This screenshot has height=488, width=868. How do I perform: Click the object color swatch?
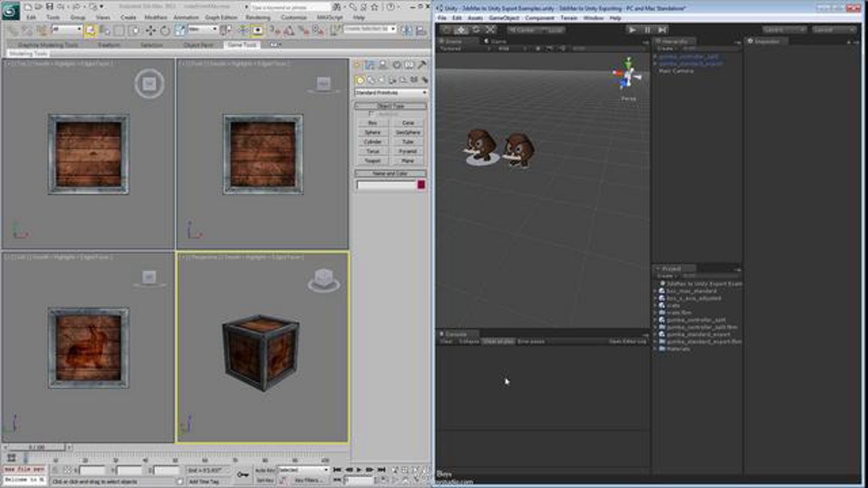tap(421, 185)
